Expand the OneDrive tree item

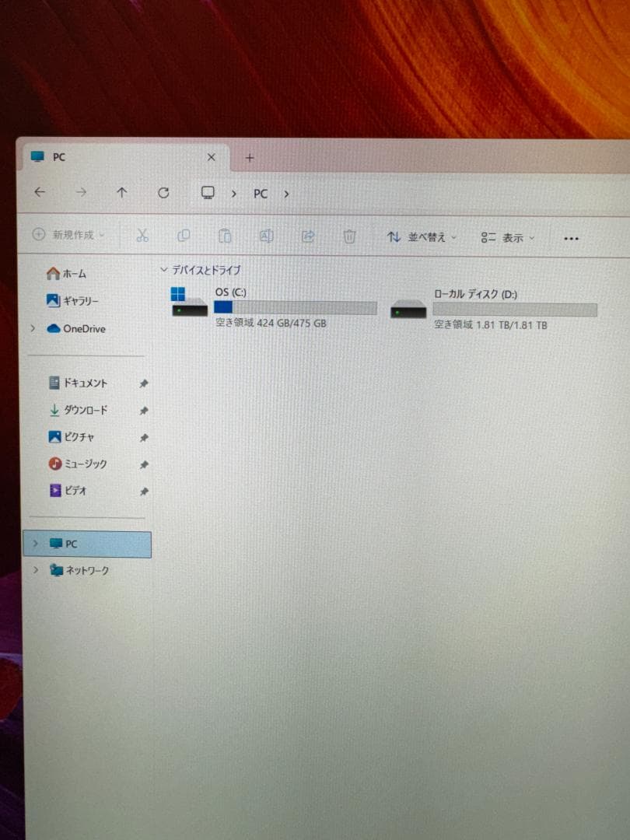[x=33, y=328]
